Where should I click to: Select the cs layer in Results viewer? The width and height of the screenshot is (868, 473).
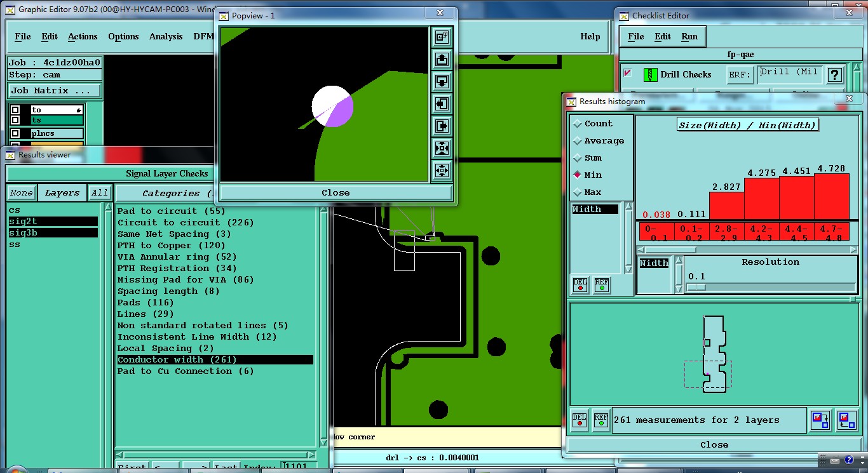click(53, 210)
